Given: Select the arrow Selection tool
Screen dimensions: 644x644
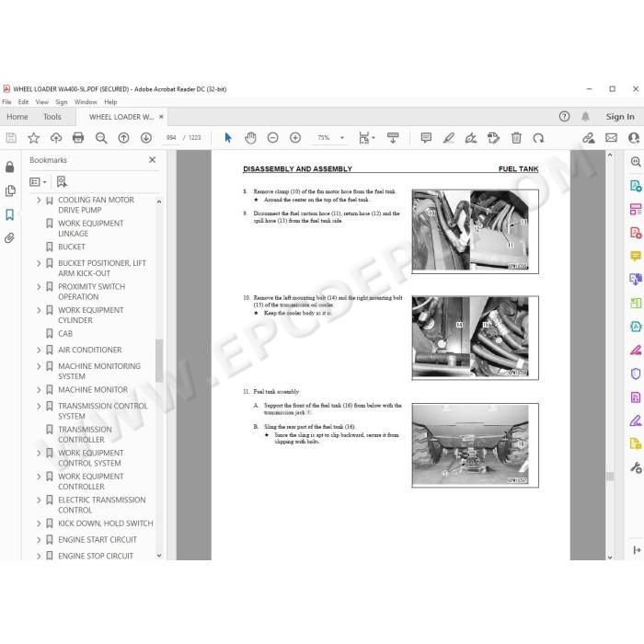Looking at the screenshot, I should click(228, 138).
